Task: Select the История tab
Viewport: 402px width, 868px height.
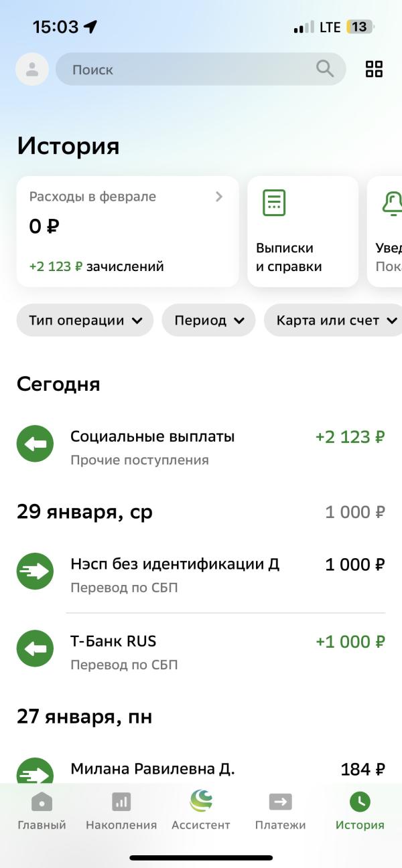Action: 360,811
